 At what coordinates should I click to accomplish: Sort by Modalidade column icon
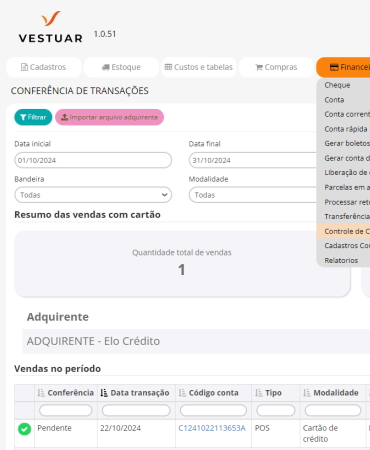(307, 393)
